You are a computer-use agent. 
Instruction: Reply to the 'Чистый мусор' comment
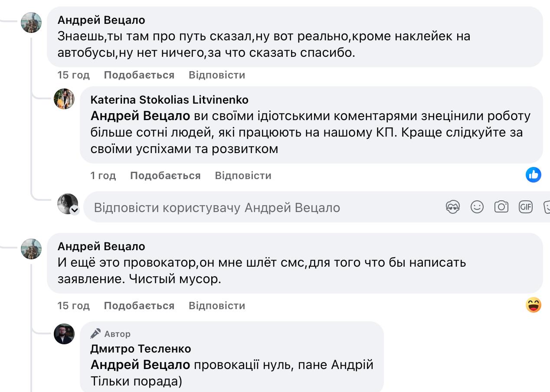tap(217, 306)
